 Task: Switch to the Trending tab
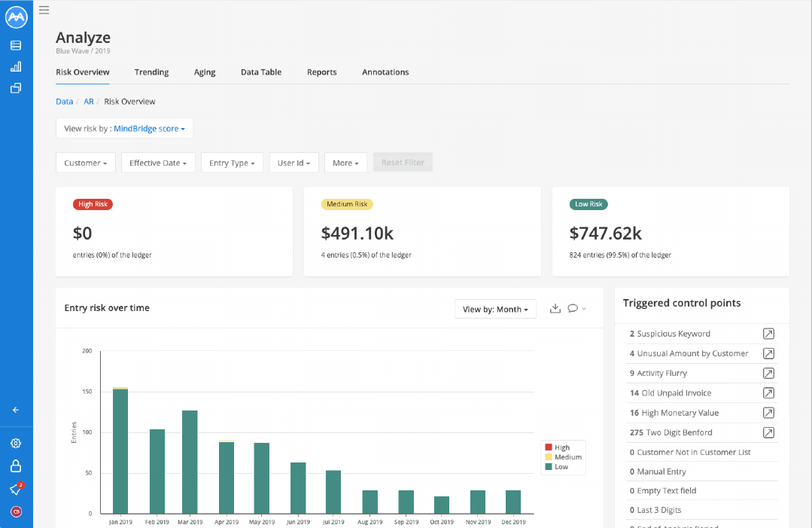coord(152,72)
